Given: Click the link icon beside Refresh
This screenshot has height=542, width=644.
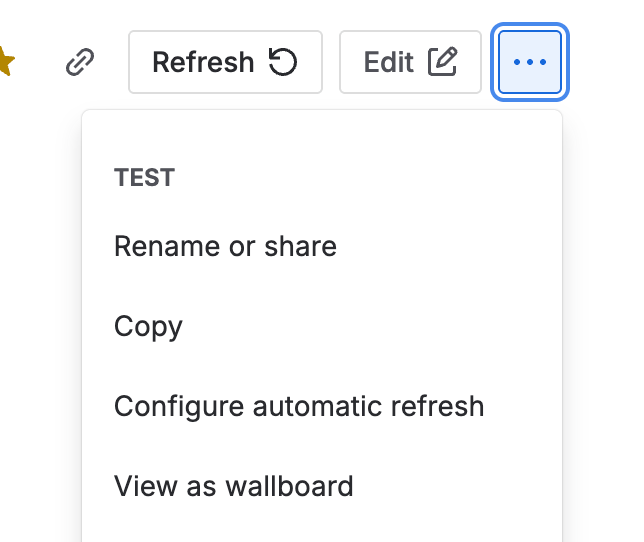Looking at the screenshot, I should (x=78, y=63).
